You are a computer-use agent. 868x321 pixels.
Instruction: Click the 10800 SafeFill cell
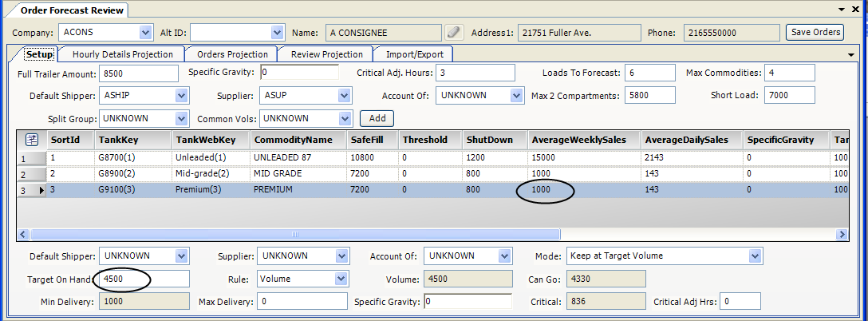(373, 157)
